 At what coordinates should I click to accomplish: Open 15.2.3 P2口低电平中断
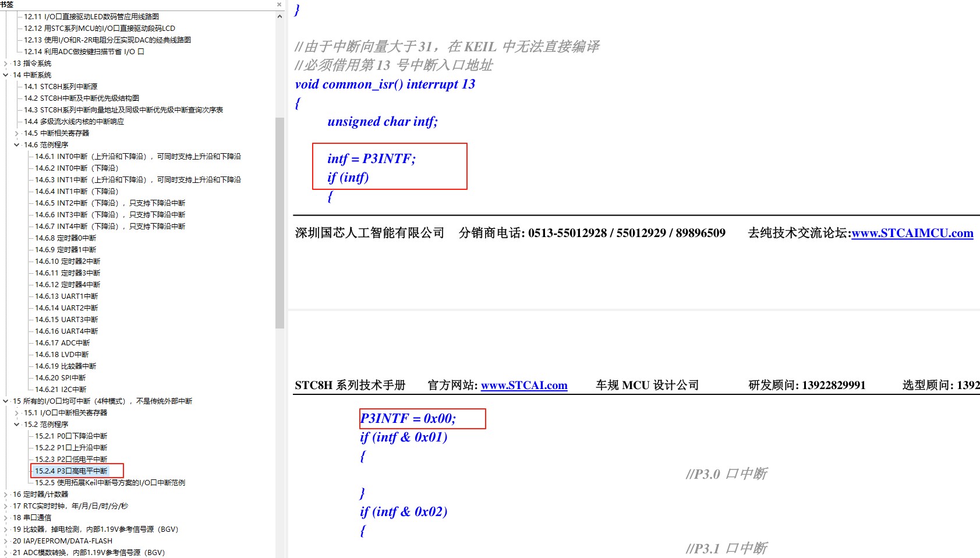click(x=71, y=460)
